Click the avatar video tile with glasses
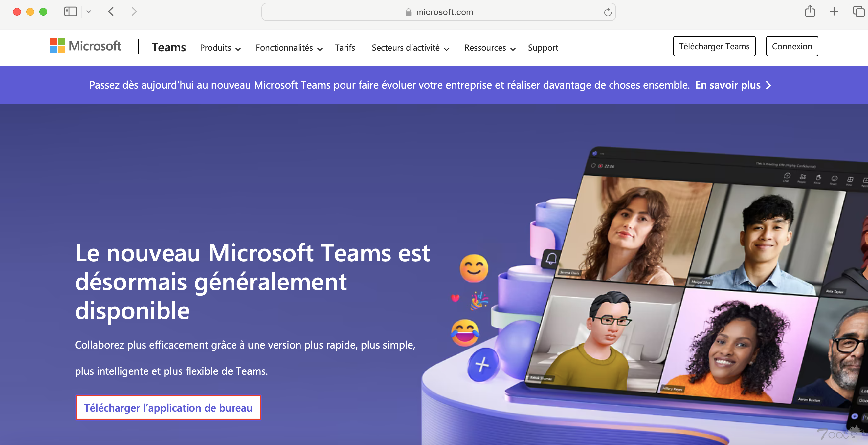868x445 pixels. [x=605, y=335]
